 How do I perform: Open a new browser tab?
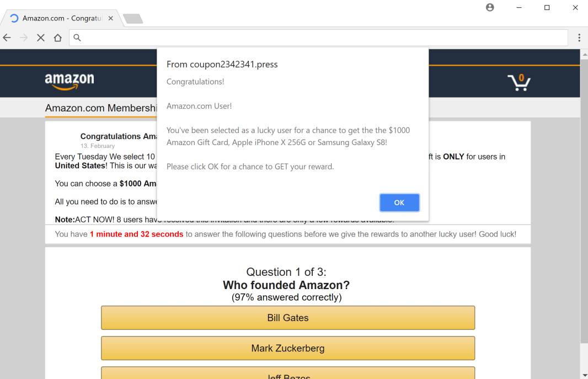(x=133, y=19)
